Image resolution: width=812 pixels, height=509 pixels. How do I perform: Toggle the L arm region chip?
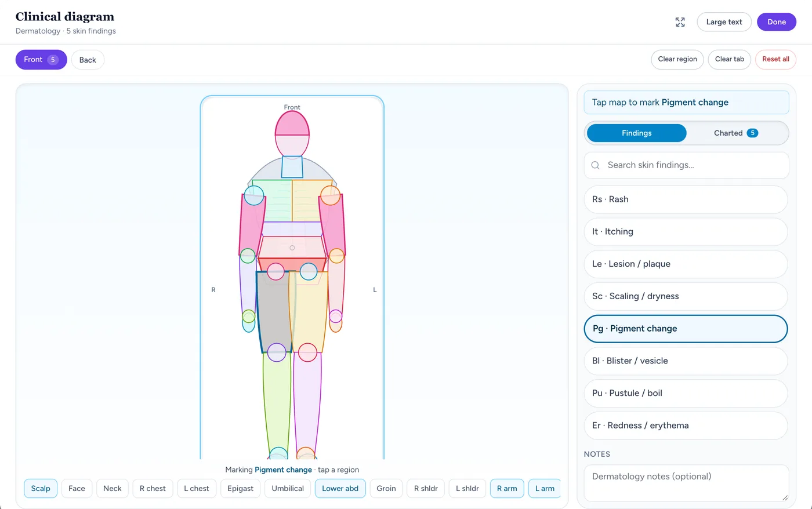[545, 489]
